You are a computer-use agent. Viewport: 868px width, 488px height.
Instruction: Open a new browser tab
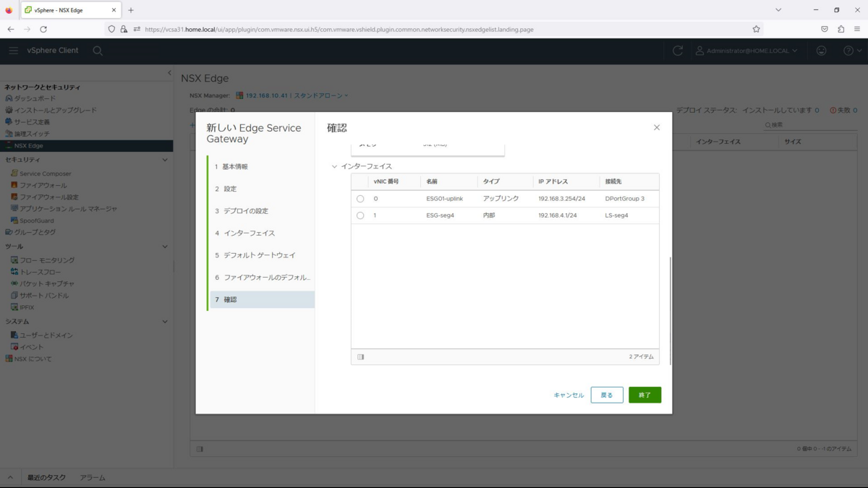pos(131,10)
